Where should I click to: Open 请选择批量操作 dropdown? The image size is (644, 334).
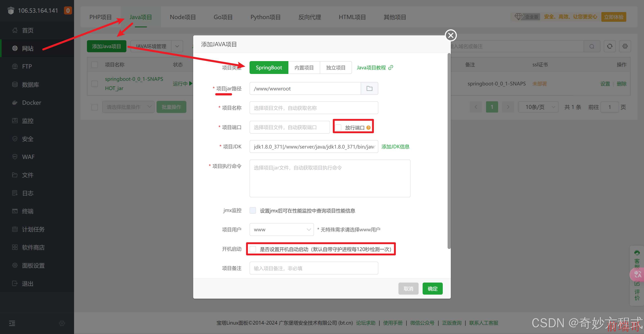pos(128,107)
